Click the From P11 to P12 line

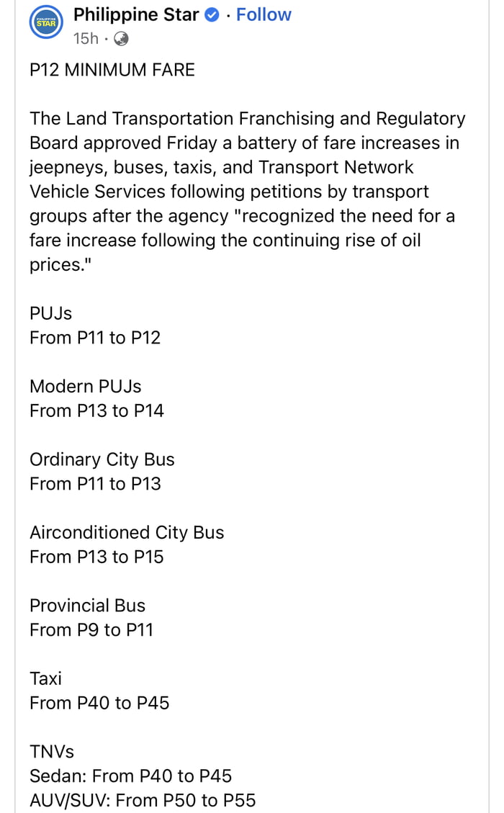[95, 338]
